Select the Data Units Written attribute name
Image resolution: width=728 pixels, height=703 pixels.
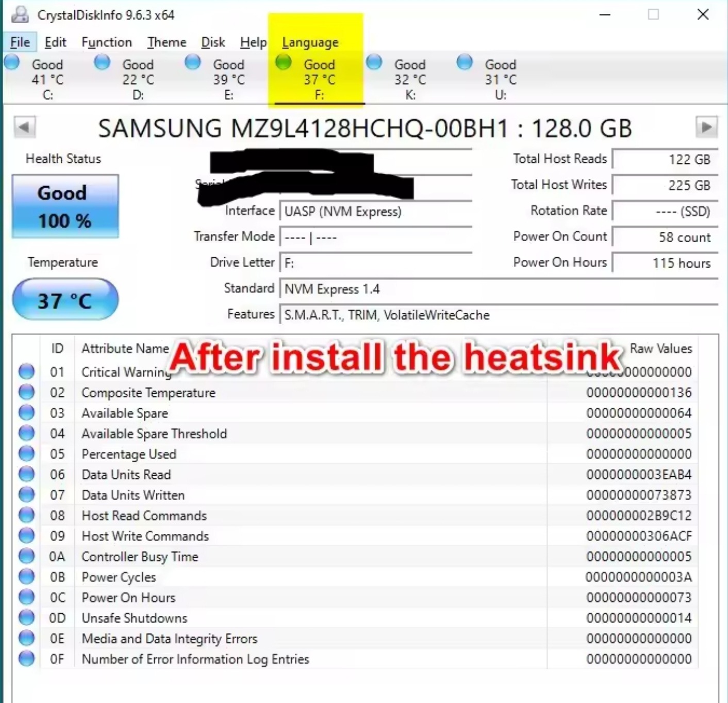(x=133, y=495)
